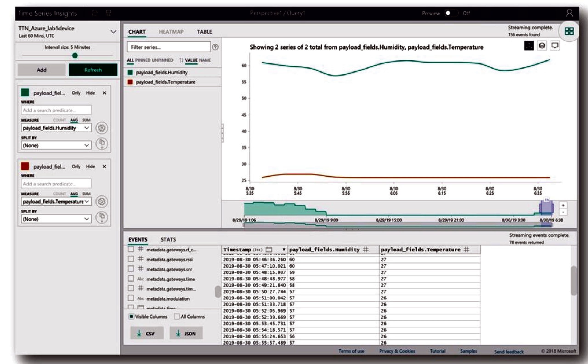Open the Filter series help icon
The height and width of the screenshot is (364, 588).
coord(215,47)
